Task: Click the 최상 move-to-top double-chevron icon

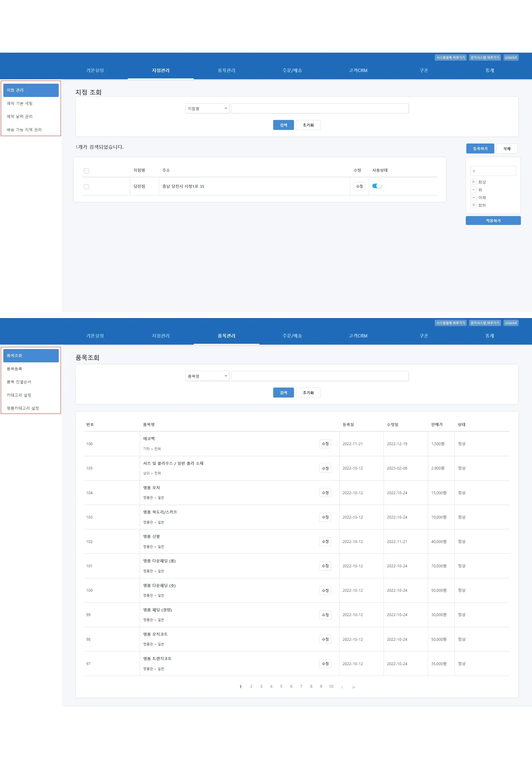Action: point(473,182)
